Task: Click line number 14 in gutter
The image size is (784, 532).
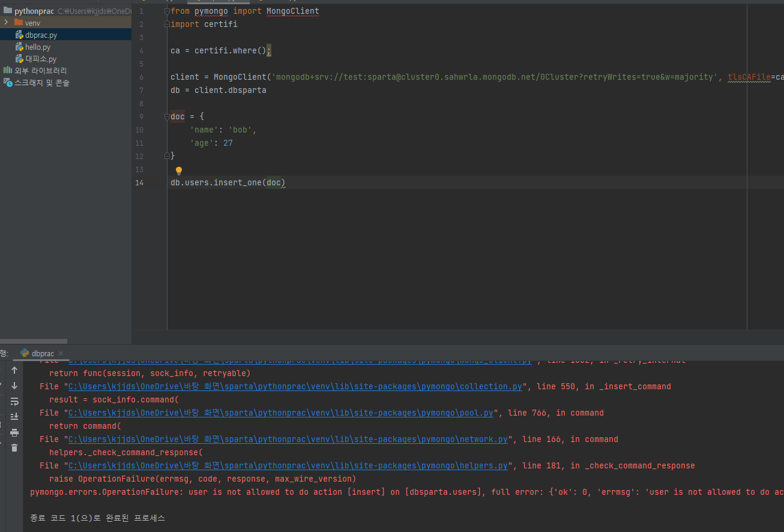Action: [139, 182]
